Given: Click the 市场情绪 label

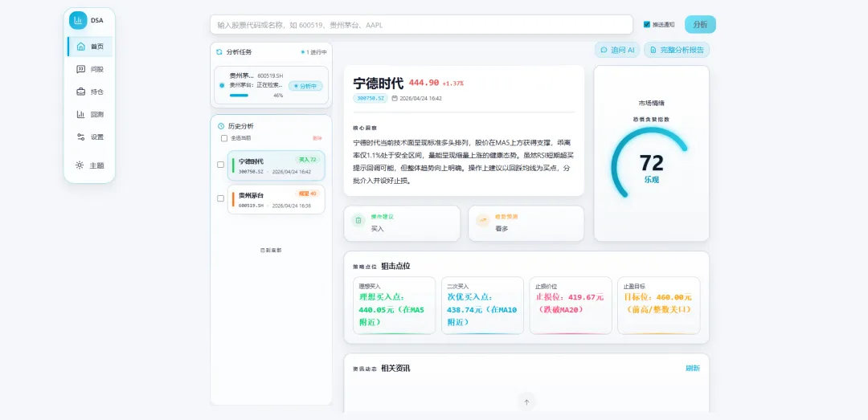Looking at the screenshot, I should point(652,103).
